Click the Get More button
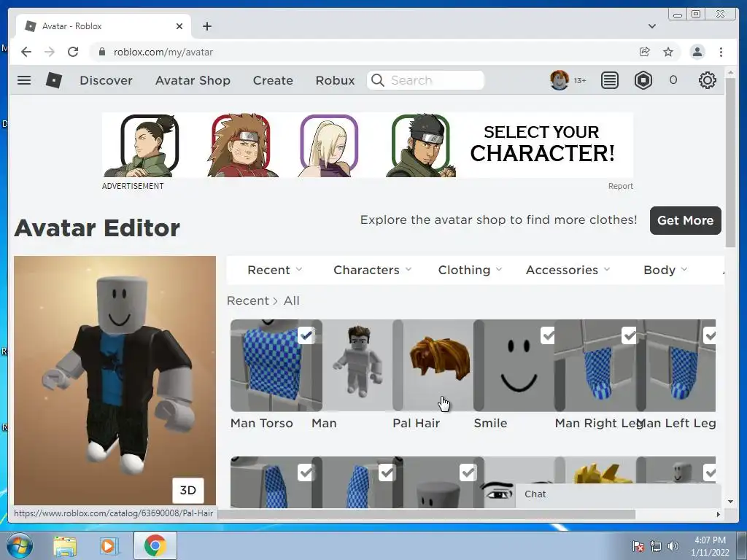 (686, 220)
